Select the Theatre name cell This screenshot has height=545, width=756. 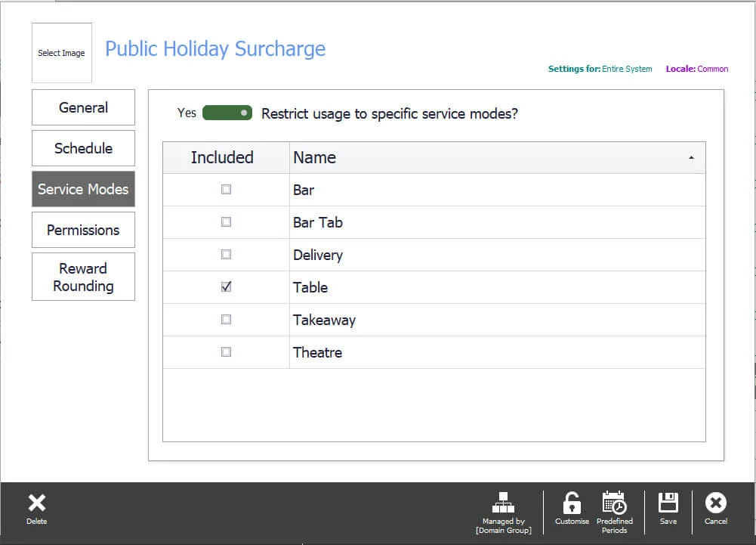coord(497,352)
